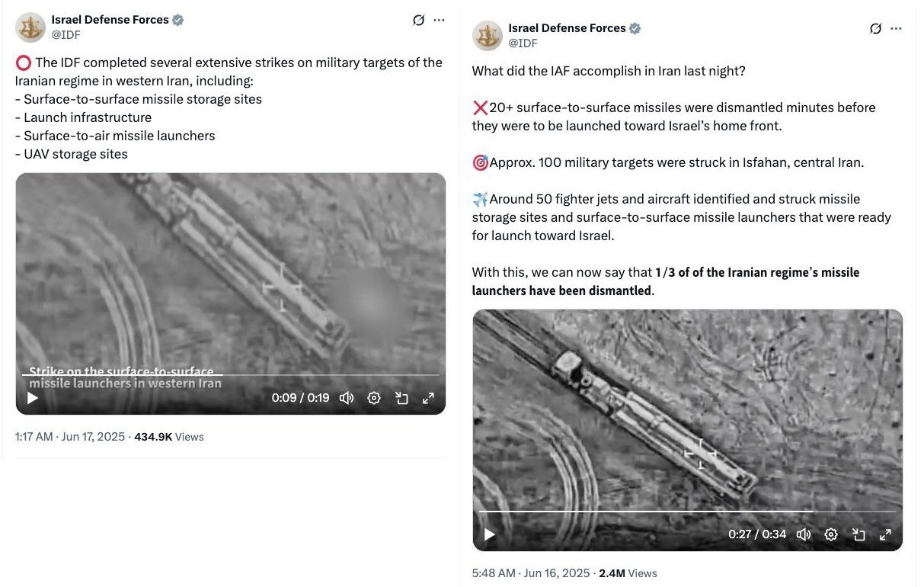
Task: Enter fullscreen on left video
Action: pyautogui.click(x=429, y=398)
